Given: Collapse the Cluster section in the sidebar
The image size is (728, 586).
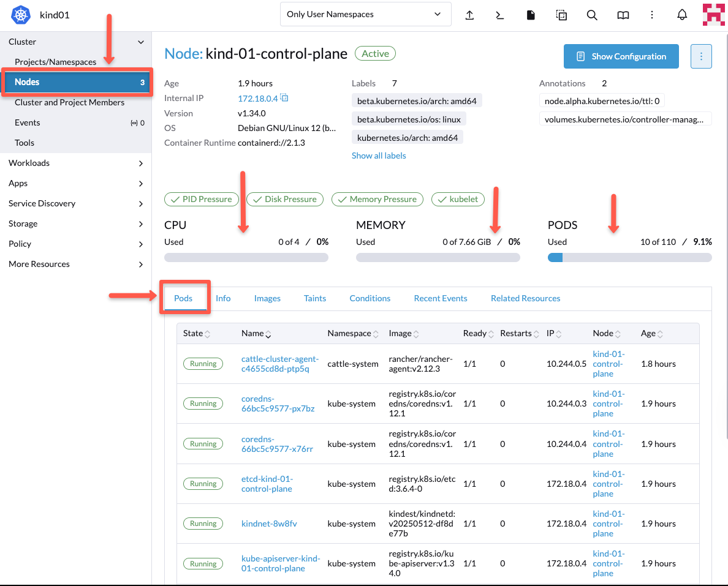Looking at the screenshot, I should pyautogui.click(x=141, y=42).
